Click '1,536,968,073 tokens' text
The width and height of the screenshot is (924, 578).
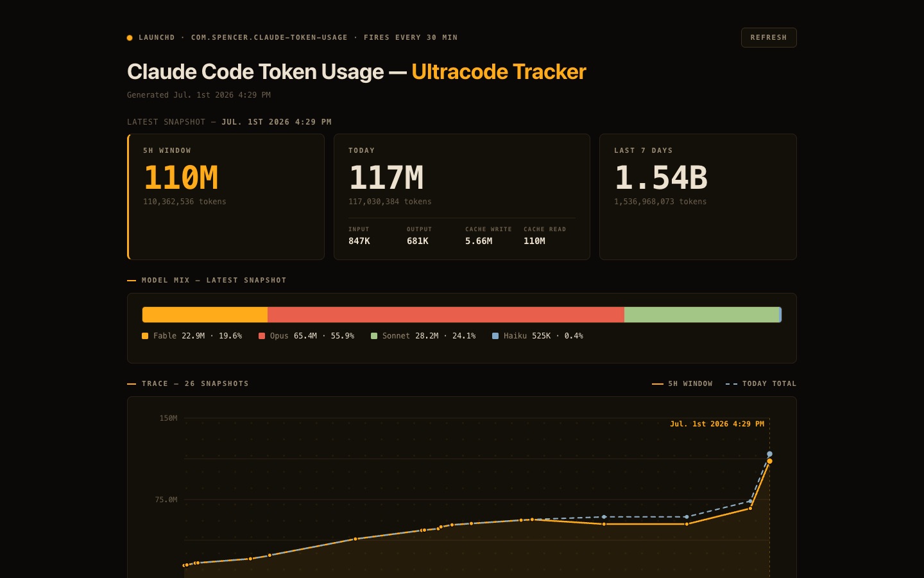[660, 202]
